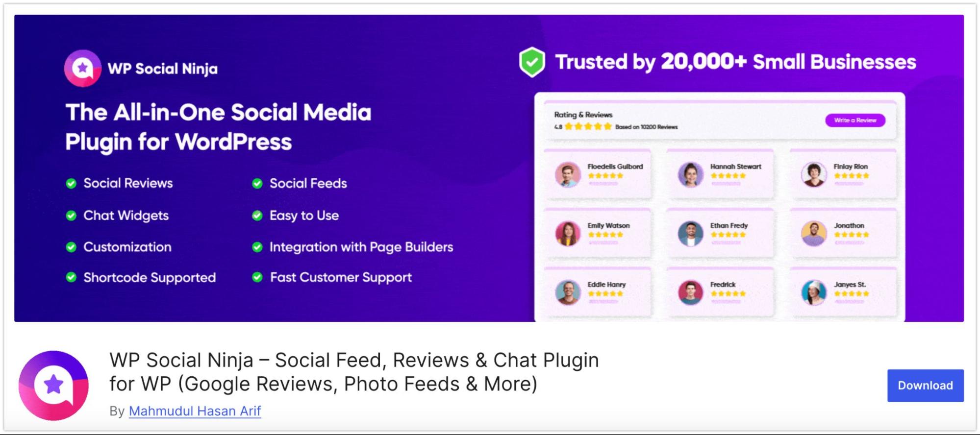Viewport: 980px width, 435px height.
Task: Click Emily Watson's avatar
Action: pos(568,233)
